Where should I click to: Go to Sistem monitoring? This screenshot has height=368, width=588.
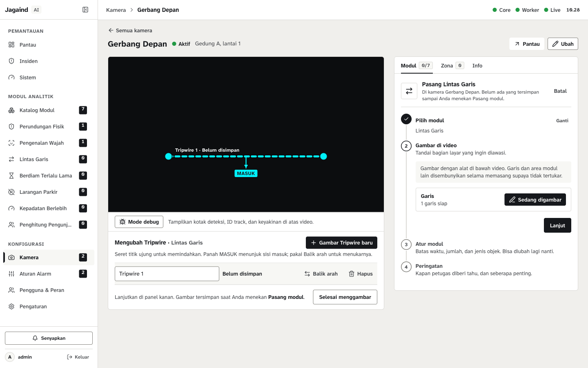[x=49, y=77]
